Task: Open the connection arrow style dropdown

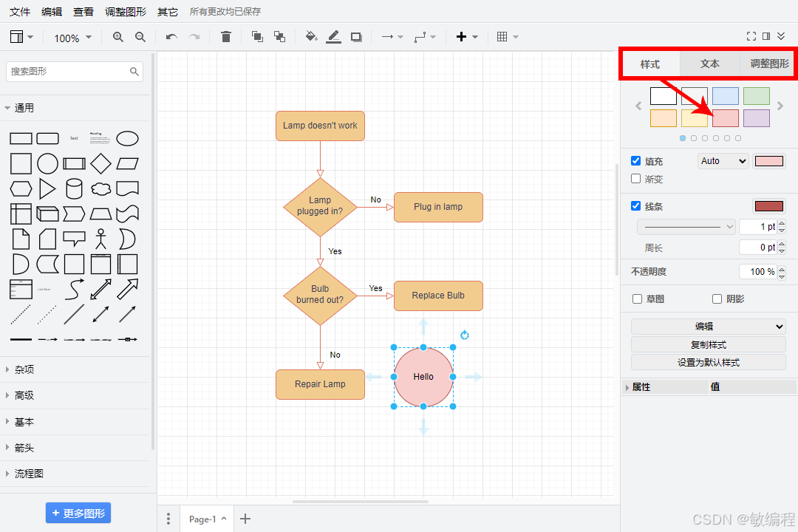Action: 392,37
